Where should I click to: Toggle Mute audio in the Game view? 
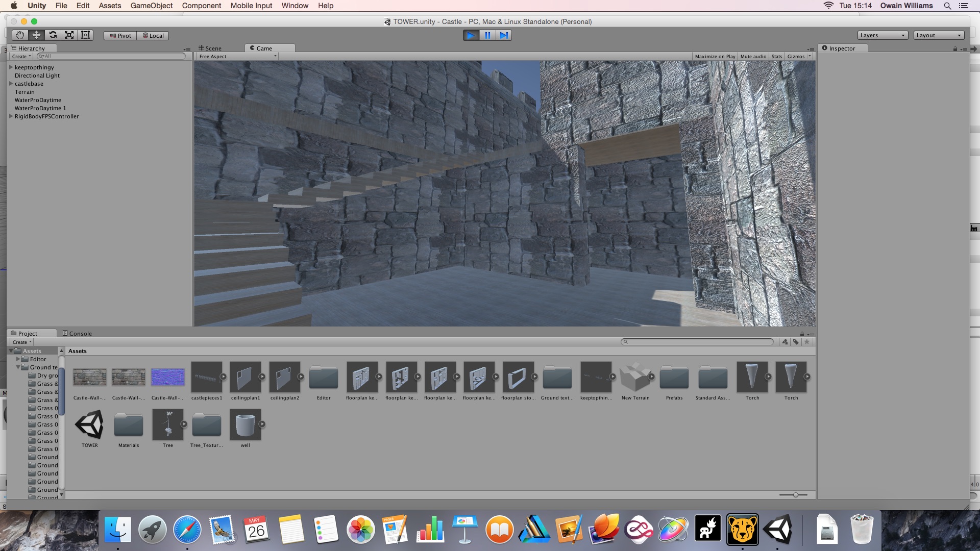[x=753, y=57]
